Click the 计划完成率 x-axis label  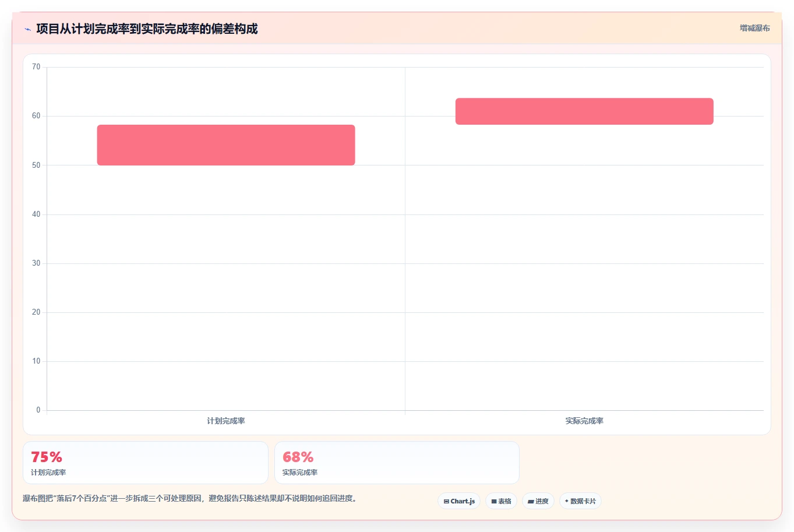pos(226,421)
